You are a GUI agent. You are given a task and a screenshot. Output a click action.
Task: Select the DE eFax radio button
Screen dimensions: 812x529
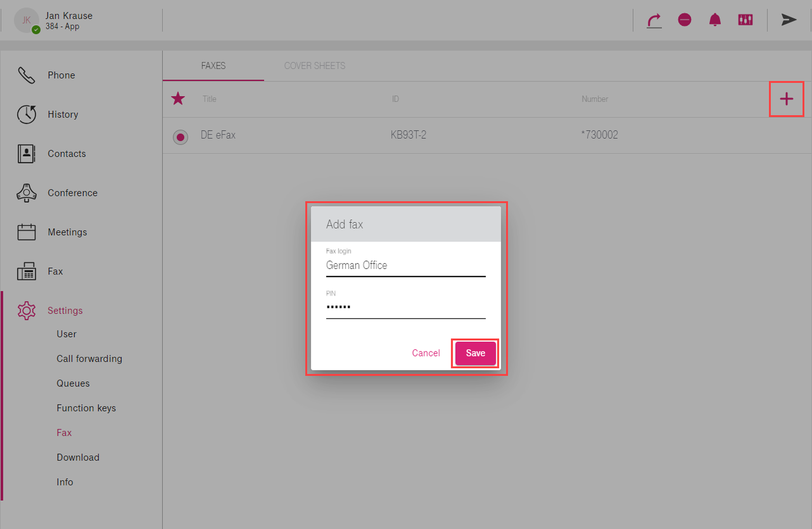[x=180, y=137]
